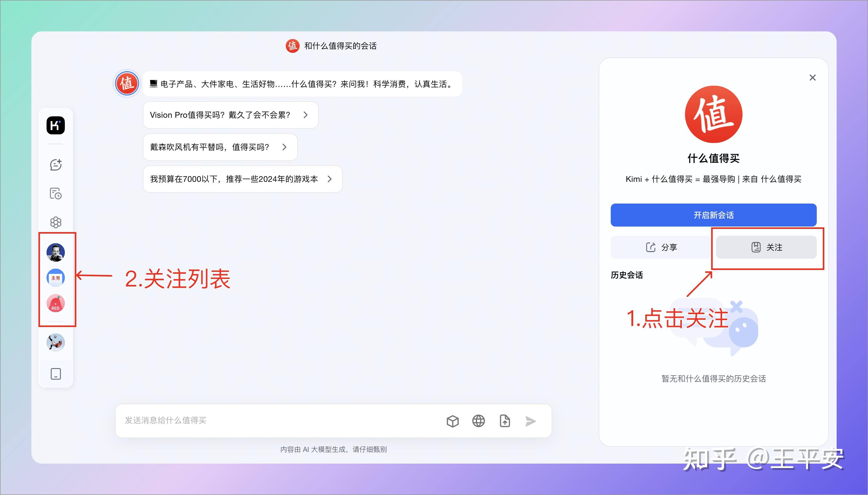Click the Kimi logo at top of sidebar
The image size is (868, 495).
[55, 125]
